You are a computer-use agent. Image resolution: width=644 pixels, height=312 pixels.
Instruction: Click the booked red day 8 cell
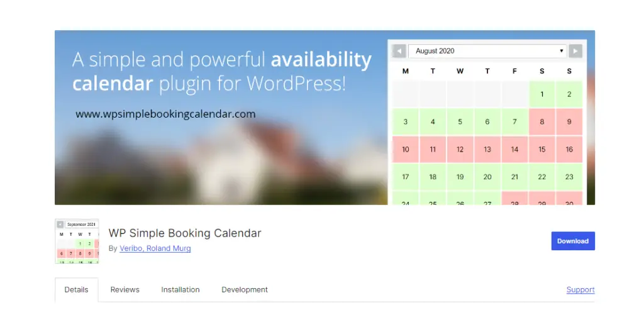click(x=541, y=122)
